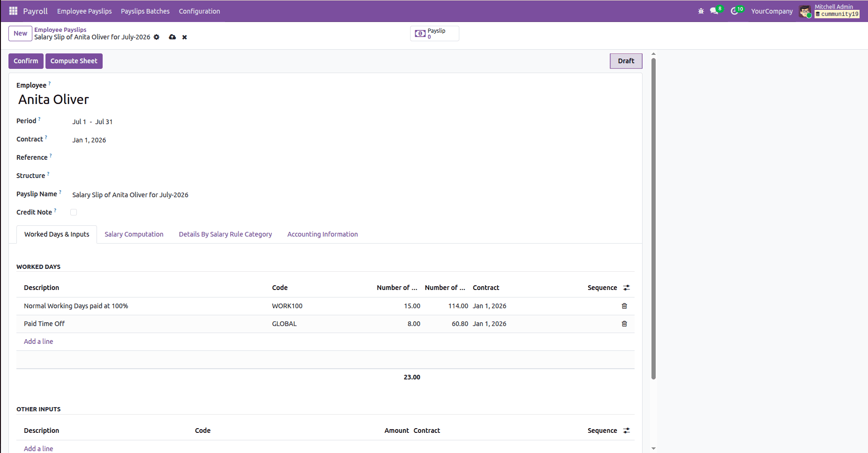868x453 pixels.
Task: Click the GLOBAL code cell
Action: tap(284, 324)
